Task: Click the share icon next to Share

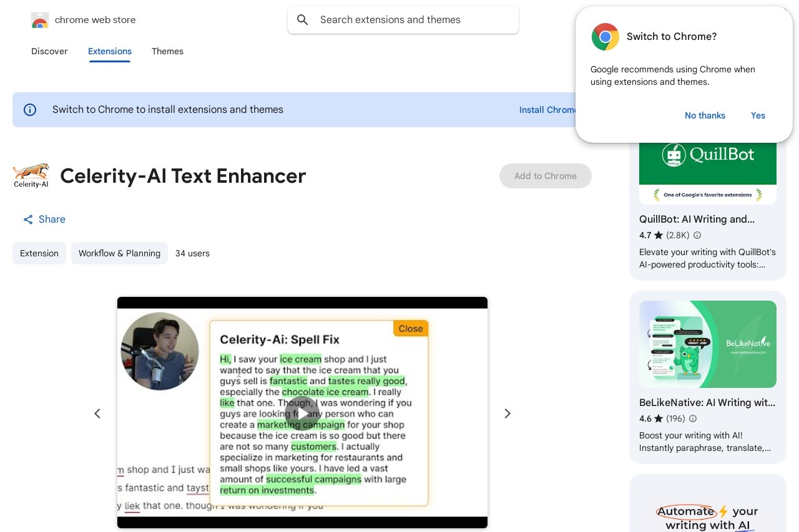Action: point(28,220)
